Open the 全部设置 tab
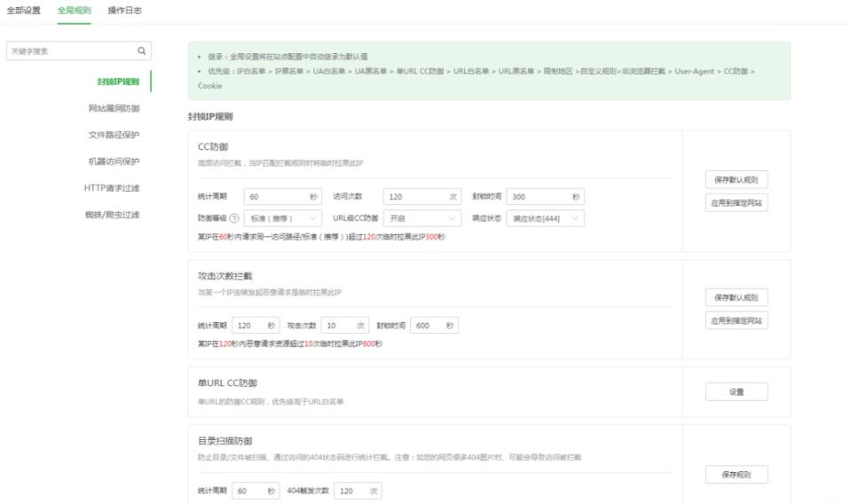This screenshot has width=851, height=504. click(x=23, y=11)
